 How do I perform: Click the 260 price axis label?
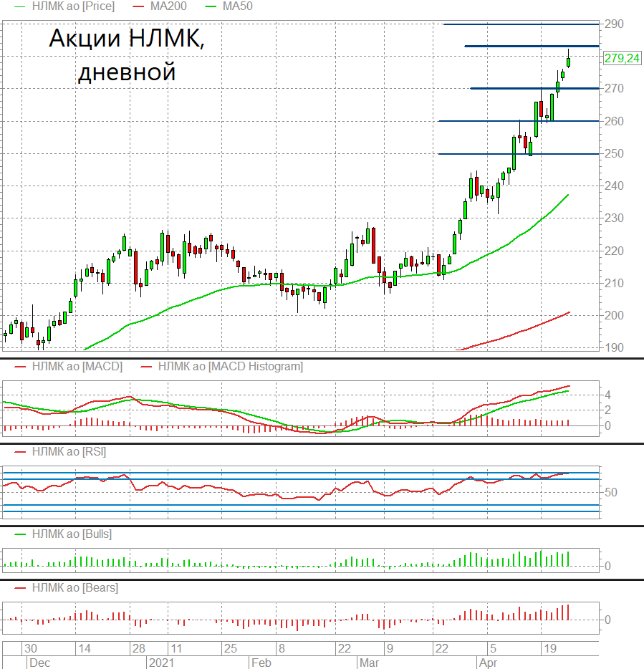tap(614, 121)
